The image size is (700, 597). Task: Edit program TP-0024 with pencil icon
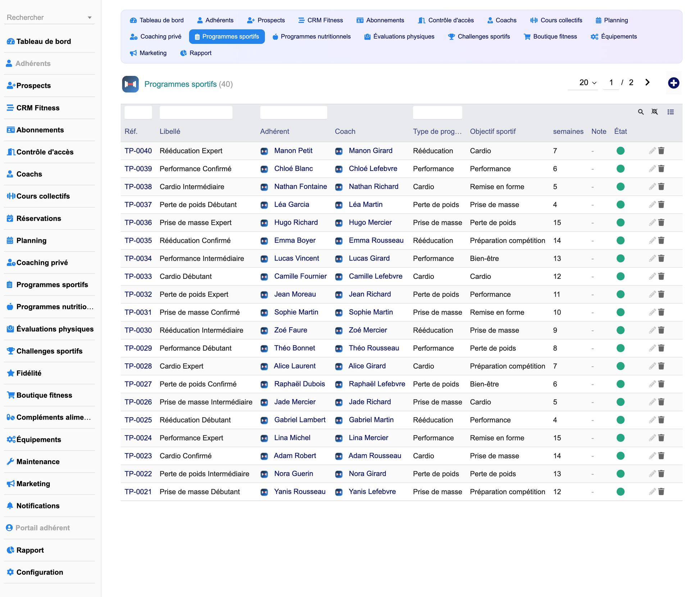tap(652, 438)
